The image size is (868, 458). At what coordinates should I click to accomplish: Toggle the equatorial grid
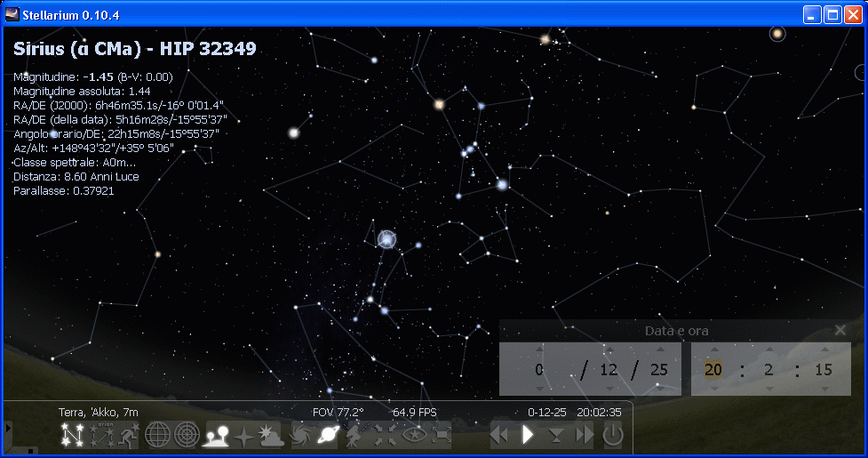tap(158, 435)
